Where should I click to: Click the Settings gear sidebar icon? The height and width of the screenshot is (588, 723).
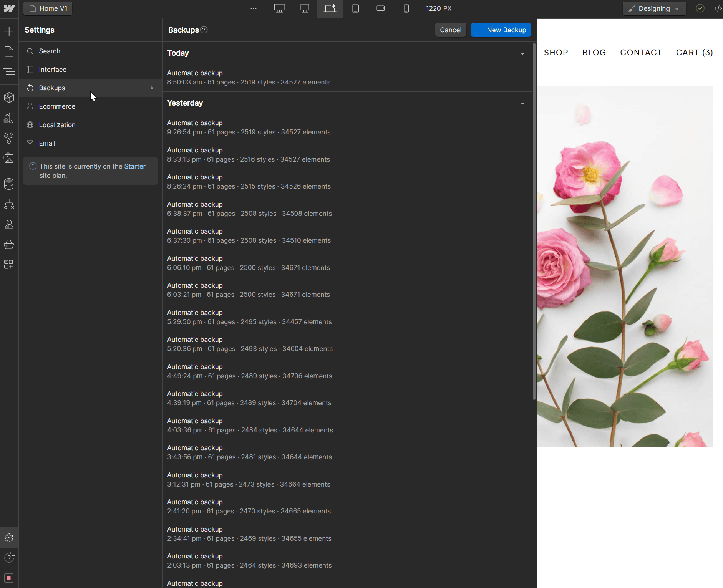(x=9, y=538)
